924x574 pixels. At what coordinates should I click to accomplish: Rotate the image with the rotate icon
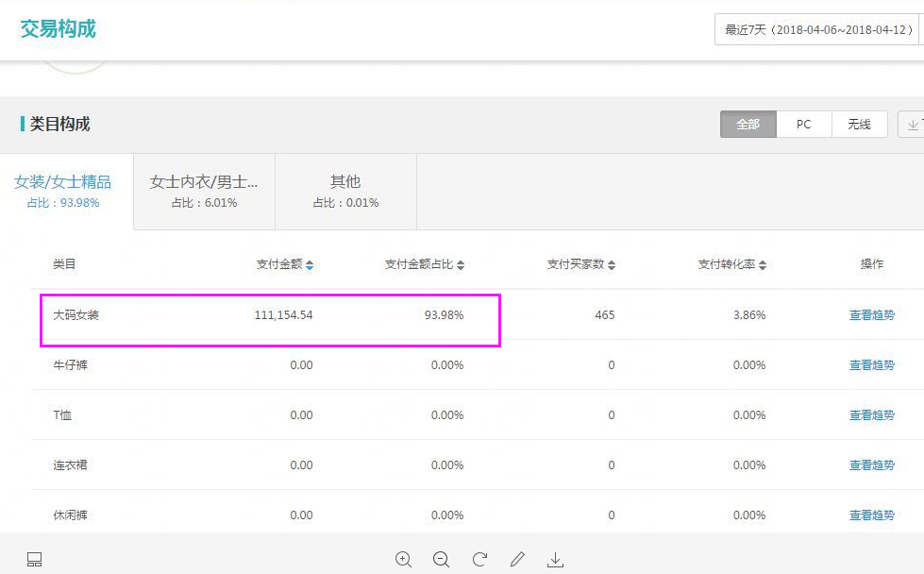click(x=479, y=559)
